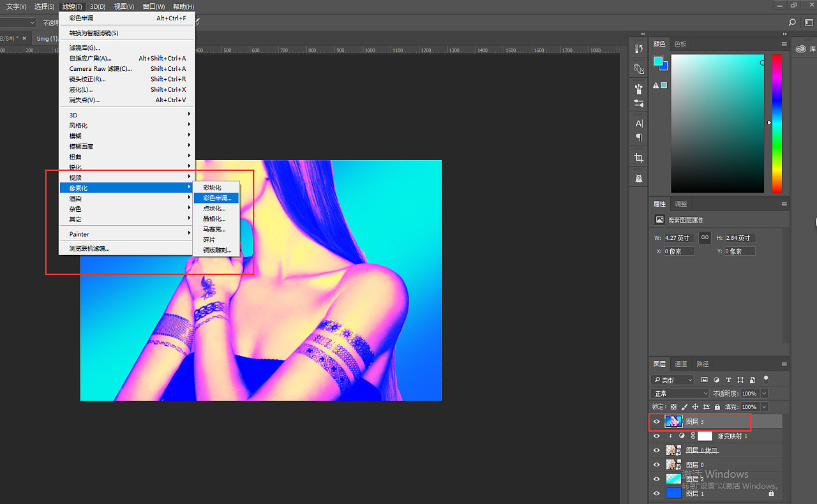Collapse the right panel dock arrows

tap(784, 34)
